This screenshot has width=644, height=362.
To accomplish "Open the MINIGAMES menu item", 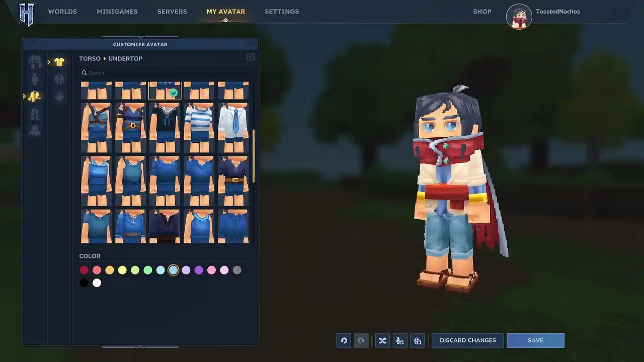I will pos(117,11).
